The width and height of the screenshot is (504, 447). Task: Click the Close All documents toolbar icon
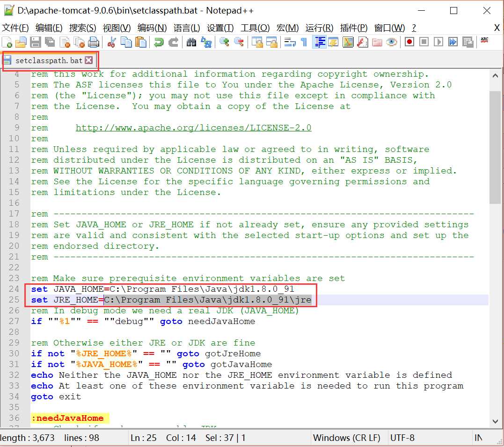tap(79, 42)
